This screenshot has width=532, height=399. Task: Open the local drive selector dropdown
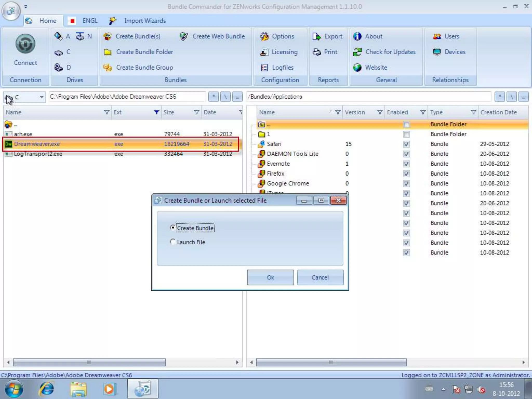41,97
